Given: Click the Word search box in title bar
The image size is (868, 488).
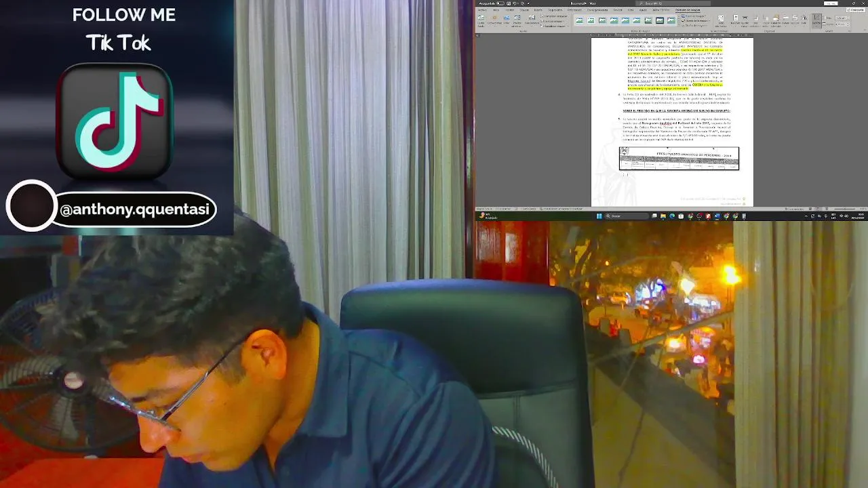Looking at the screenshot, I should (x=673, y=3).
